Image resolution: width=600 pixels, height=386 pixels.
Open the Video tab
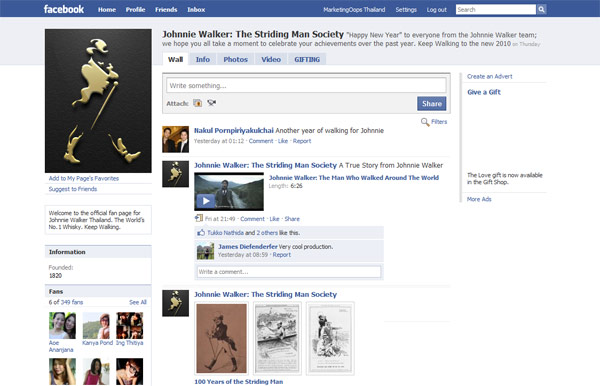tap(271, 59)
